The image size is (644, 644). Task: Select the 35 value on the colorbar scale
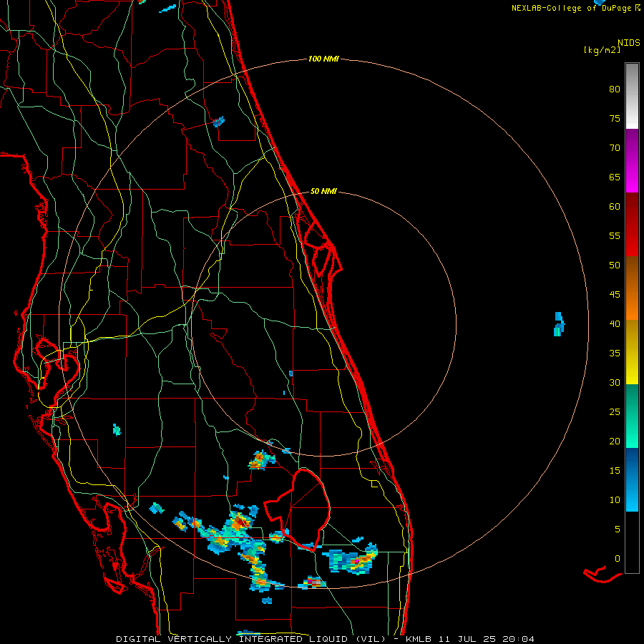[x=615, y=353]
